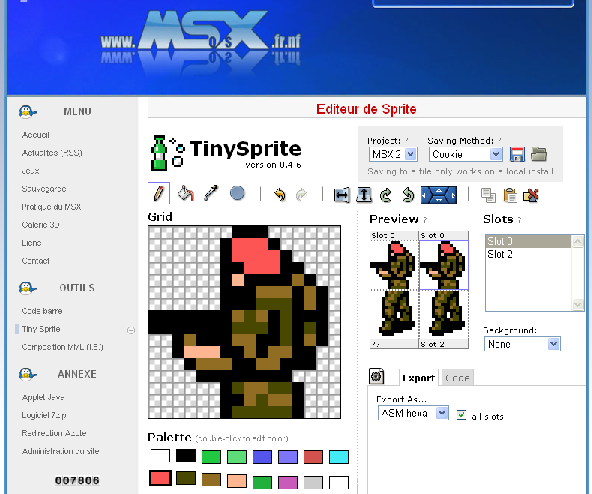Click the bottom-left preview sprite thumbnail
The width and height of the screenshot is (592, 494).
point(394,314)
